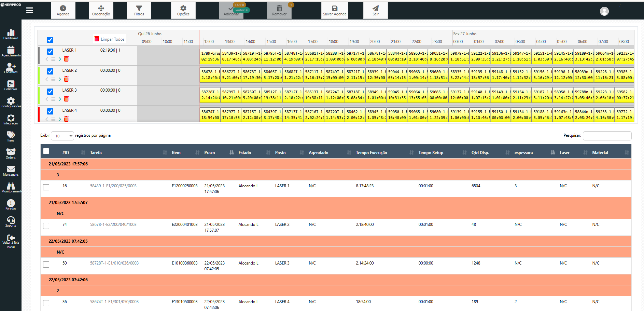The image size is (644, 311).
Task: Go to Monitoramento via binoculars icon
Action: tap(11, 187)
